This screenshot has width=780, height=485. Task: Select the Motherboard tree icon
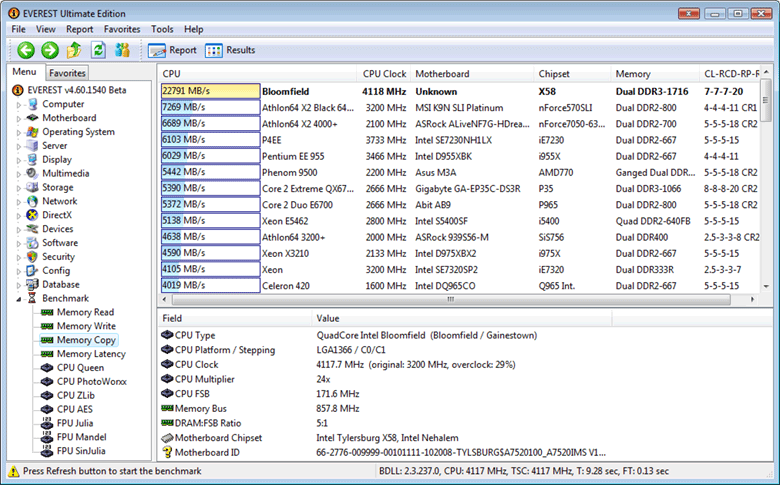coord(32,118)
